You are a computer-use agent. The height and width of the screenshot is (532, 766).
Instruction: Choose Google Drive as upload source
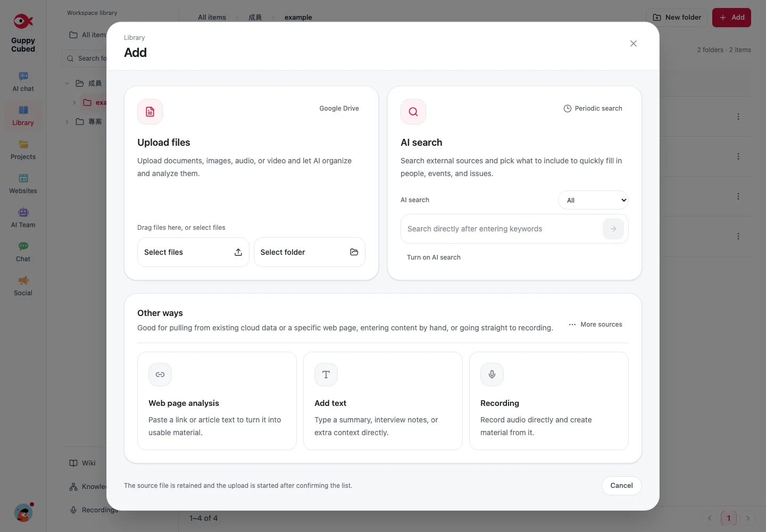[339, 109]
